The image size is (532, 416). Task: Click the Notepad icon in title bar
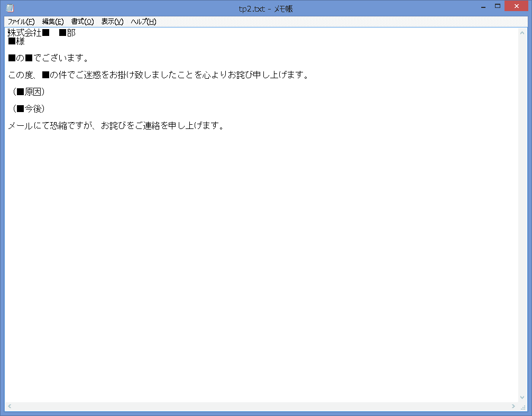[x=10, y=8]
